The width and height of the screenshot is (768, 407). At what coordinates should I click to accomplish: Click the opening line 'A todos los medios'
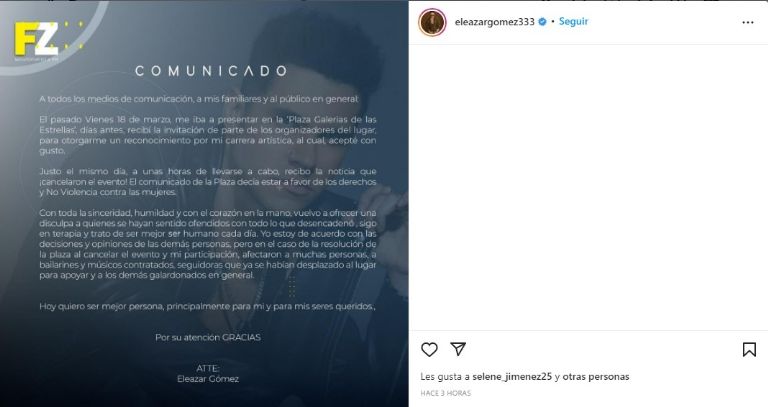pos(198,99)
